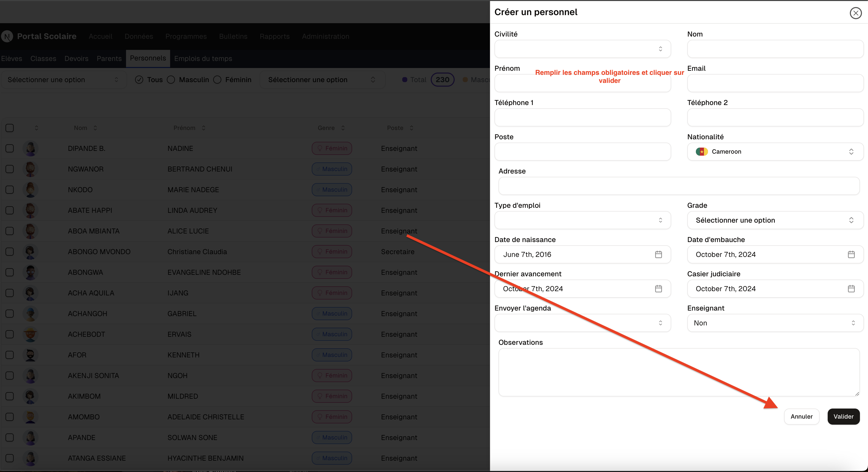Open the Bulletins menu
The height and width of the screenshot is (472, 868).
tap(233, 36)
